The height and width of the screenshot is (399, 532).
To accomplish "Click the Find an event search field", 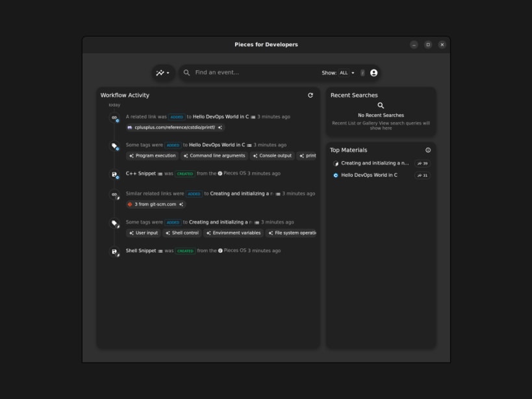I will (x=256, y=72).
